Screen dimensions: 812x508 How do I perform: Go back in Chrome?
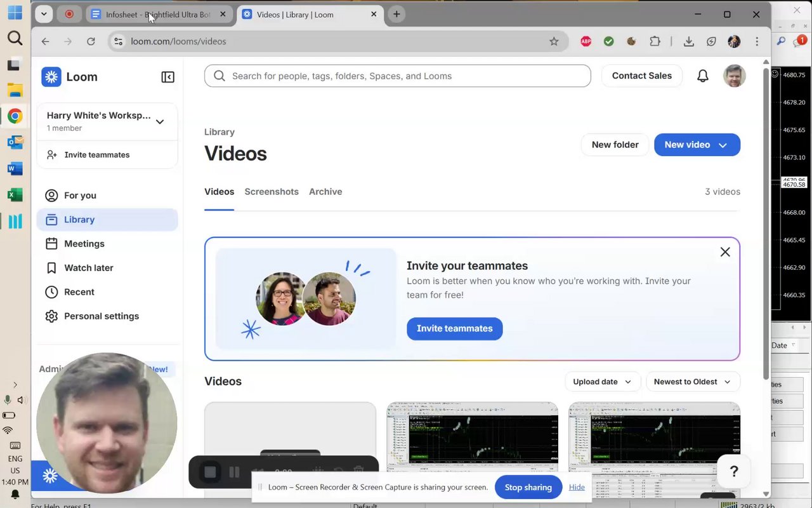click(45, 41)
